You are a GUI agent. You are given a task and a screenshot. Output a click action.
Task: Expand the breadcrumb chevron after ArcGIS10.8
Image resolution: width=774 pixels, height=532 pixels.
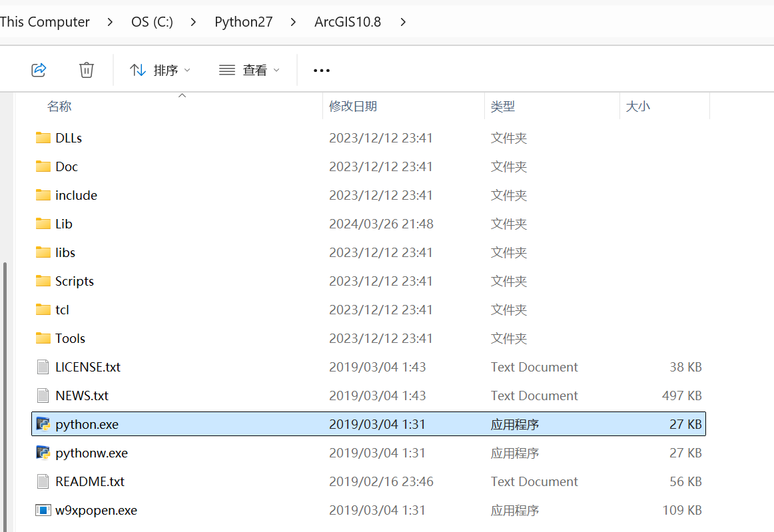click(403, 21)
